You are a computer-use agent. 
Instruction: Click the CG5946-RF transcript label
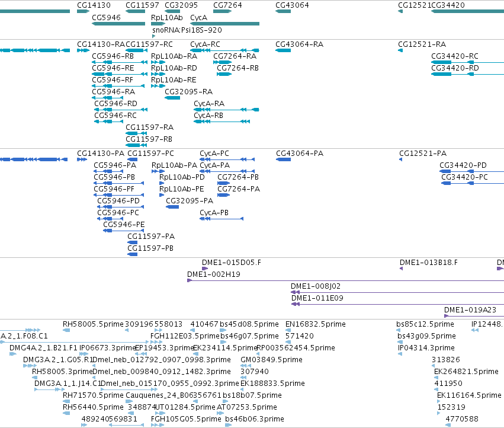[x=113, y=80]
